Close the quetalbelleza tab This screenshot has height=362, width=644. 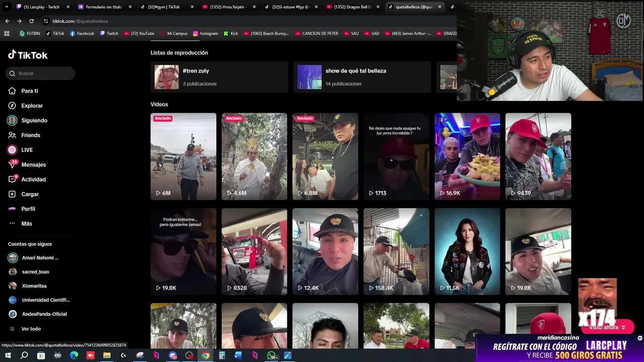(x=440, y=7)
